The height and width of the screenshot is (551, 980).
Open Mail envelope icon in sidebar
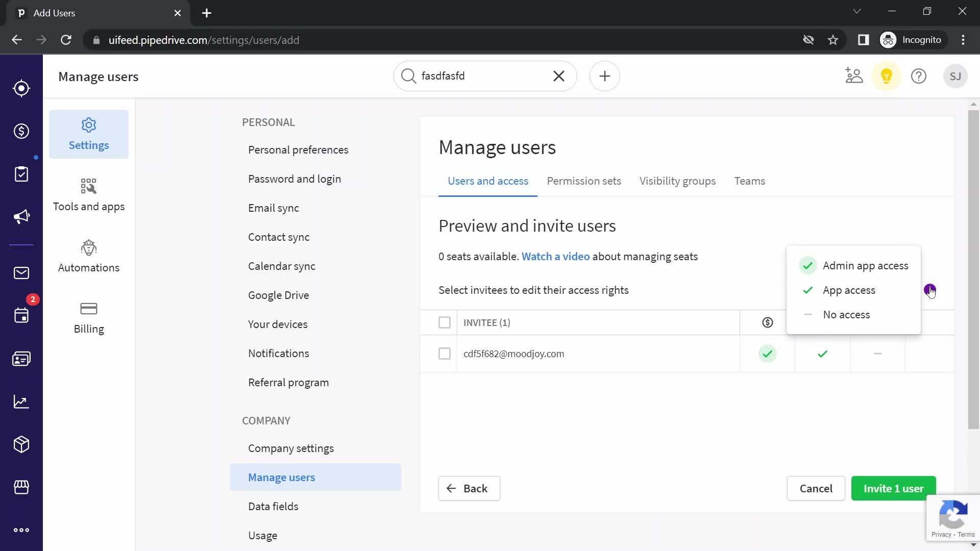21,273
